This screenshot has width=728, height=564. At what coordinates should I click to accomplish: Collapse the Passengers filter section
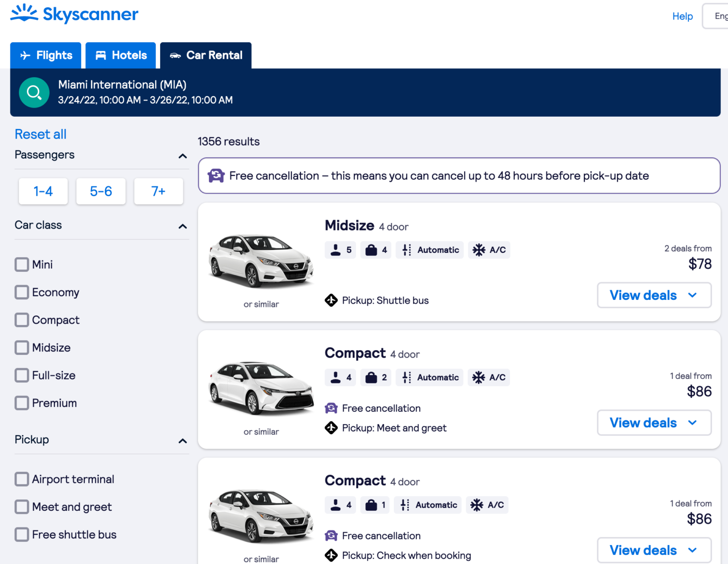tap(182, 156)
